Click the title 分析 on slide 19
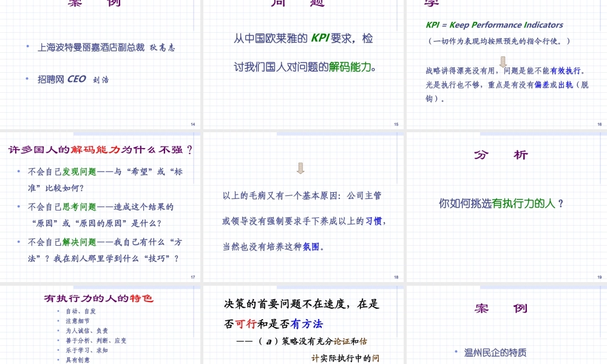This screenshot has height=364, width=607. pyautogui.click(x=501, y=155)
